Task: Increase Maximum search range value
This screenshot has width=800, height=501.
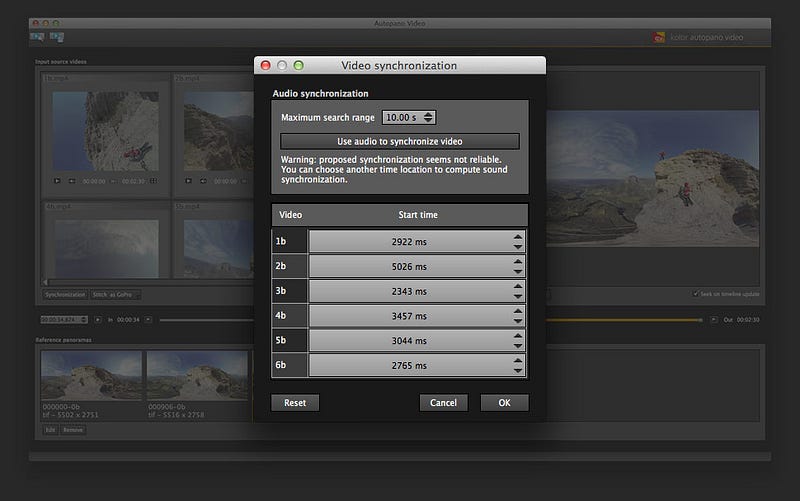Action: point(428,114)
